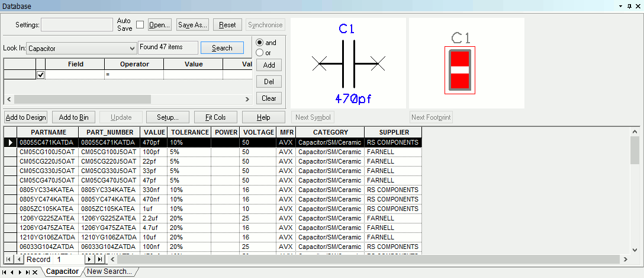Open the Look In dropdown list
Viewport: 644px width, 278px height.
(x=132, y=48)
